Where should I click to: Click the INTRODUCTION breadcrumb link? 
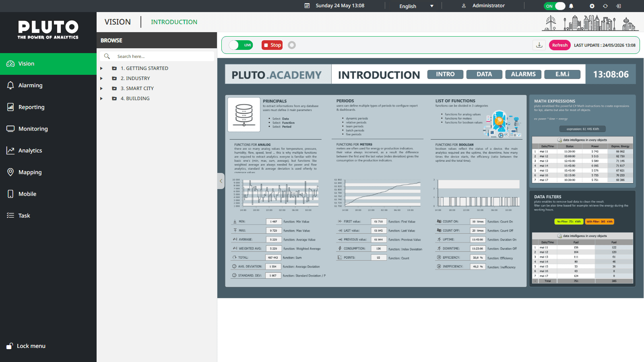[x=174, y=22]
